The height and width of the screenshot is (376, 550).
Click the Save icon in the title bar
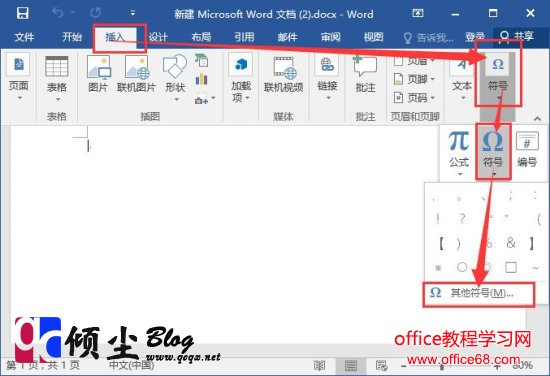22,13
